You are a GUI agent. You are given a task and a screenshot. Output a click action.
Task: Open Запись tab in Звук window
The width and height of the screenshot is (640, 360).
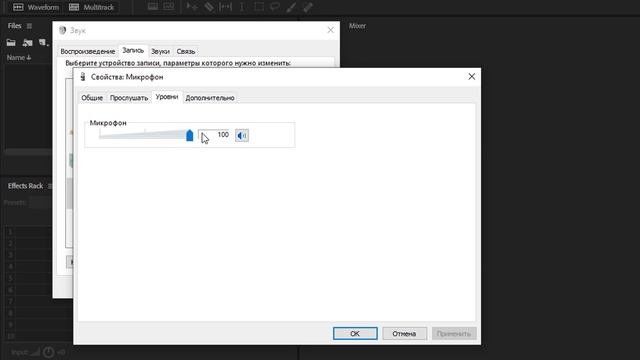click(133, 50)
